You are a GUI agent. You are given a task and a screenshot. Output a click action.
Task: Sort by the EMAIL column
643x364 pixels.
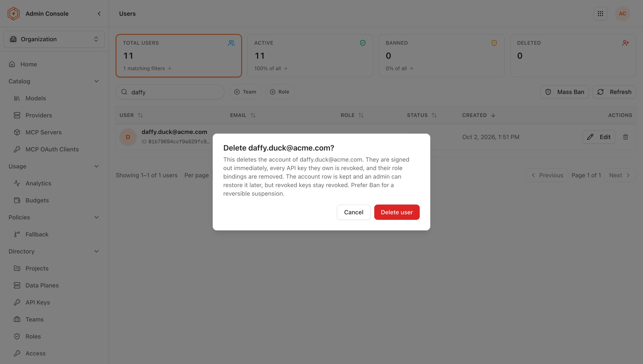[243, 115]
